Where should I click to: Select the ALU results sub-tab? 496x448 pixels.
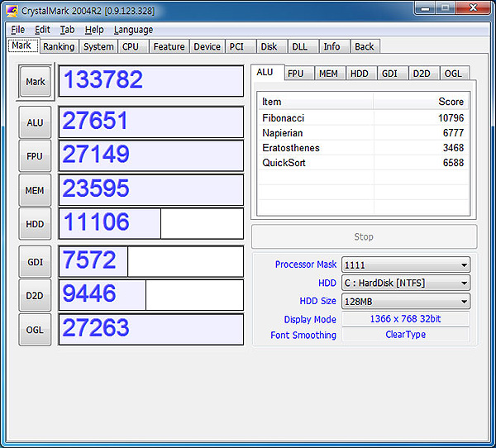268,73
